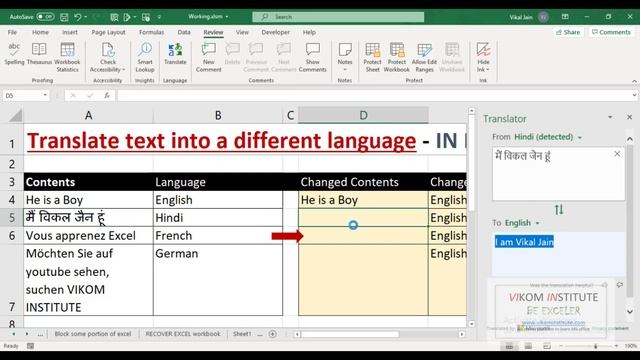Switch to the Home tab
Screen dimensions: 640x360
40,32
